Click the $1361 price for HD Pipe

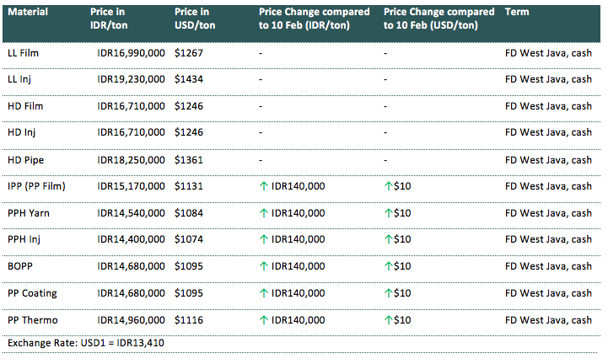189,159
